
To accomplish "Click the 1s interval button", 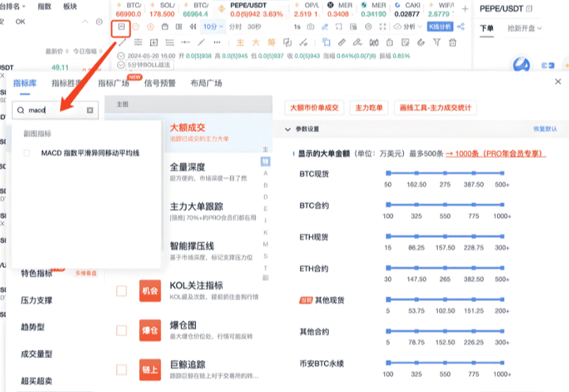I will tap(297, 27).
